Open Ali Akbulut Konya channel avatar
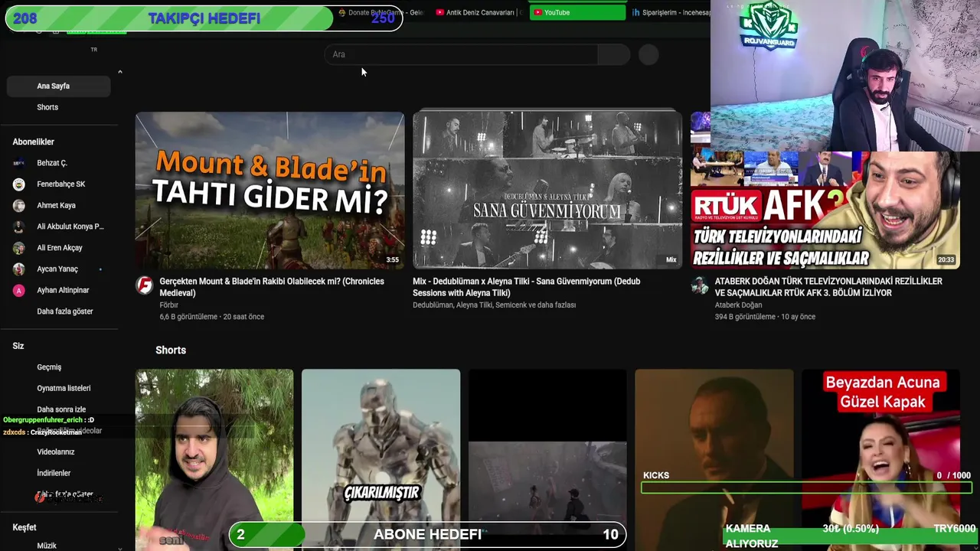 (x=19, y=227)
